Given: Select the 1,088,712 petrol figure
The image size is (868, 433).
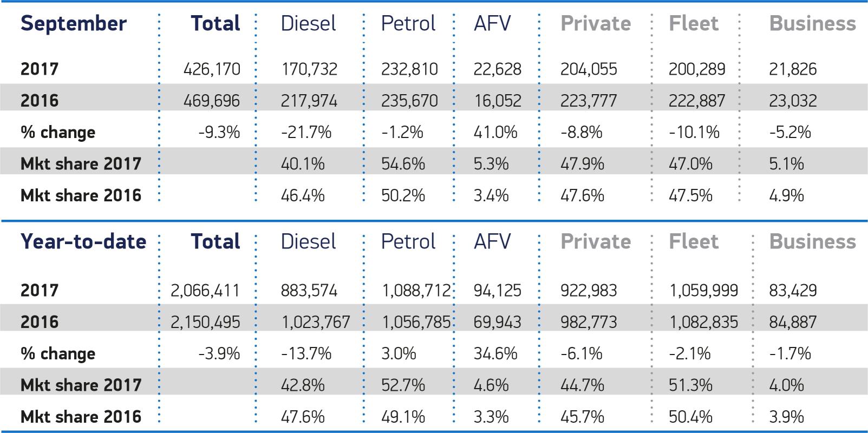Looking at the screenshot, I should click(416, 291).
